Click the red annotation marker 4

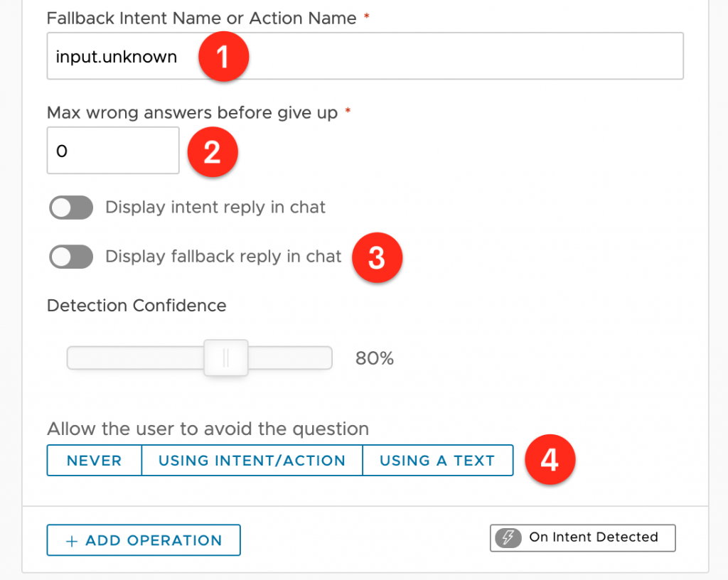point(550,460)
